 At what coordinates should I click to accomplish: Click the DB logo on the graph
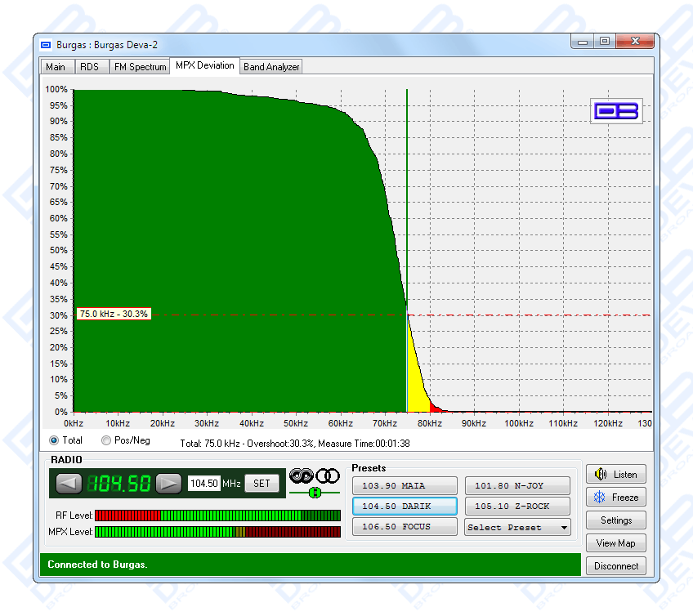(x=617, y=111)
